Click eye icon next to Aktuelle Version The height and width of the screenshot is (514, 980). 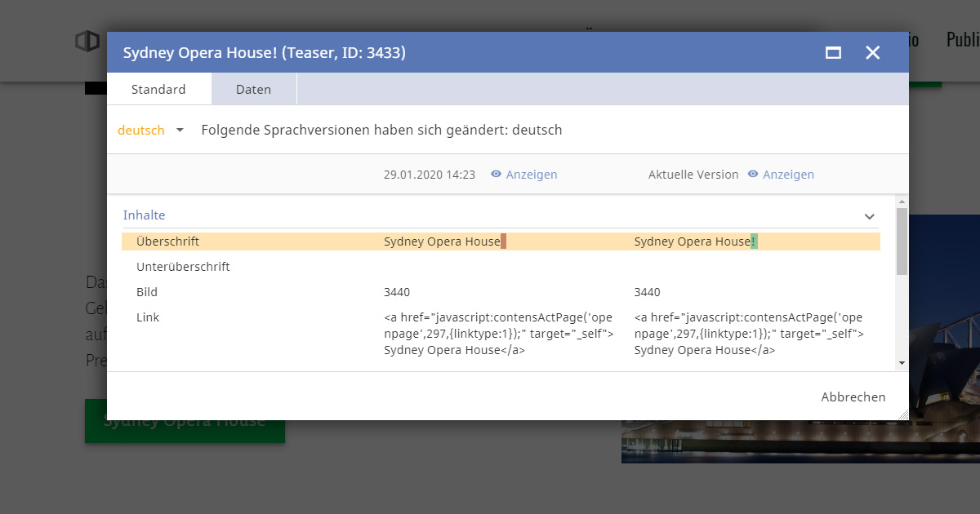(752, 175)
